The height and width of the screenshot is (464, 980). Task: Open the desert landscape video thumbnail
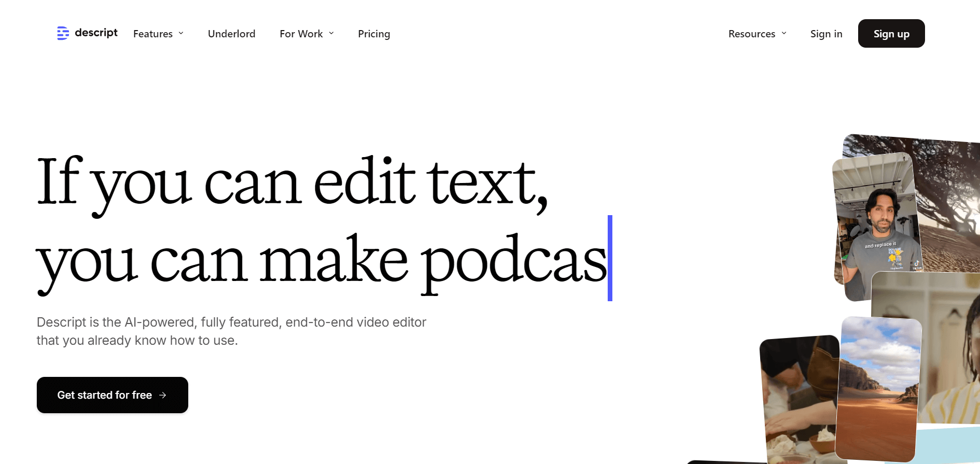click(879, 389)
